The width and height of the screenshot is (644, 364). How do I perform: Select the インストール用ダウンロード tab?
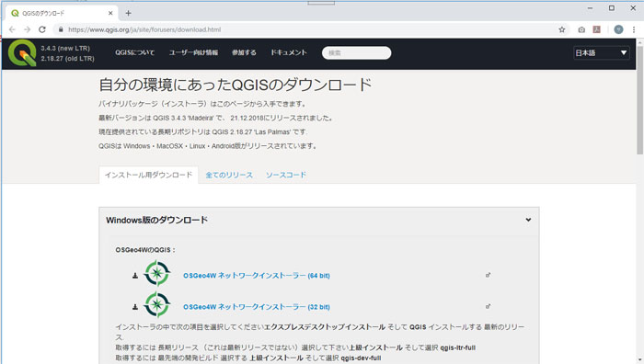tap(149, 175)
